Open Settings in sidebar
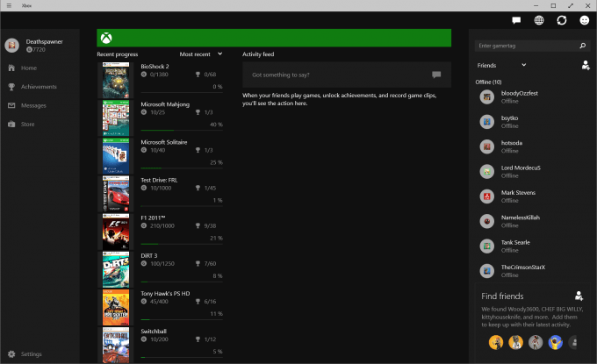Image resolution: width=597 pixels, height=364 pixels. (x=32, y=354)
